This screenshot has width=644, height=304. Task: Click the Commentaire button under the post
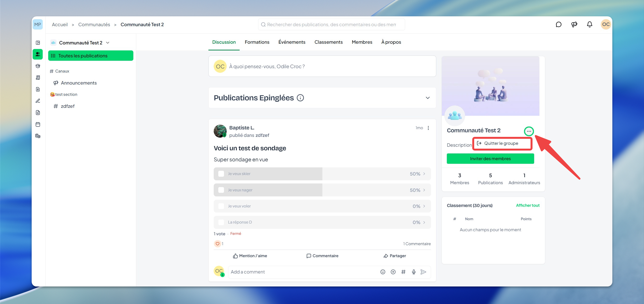coord(322,256)
